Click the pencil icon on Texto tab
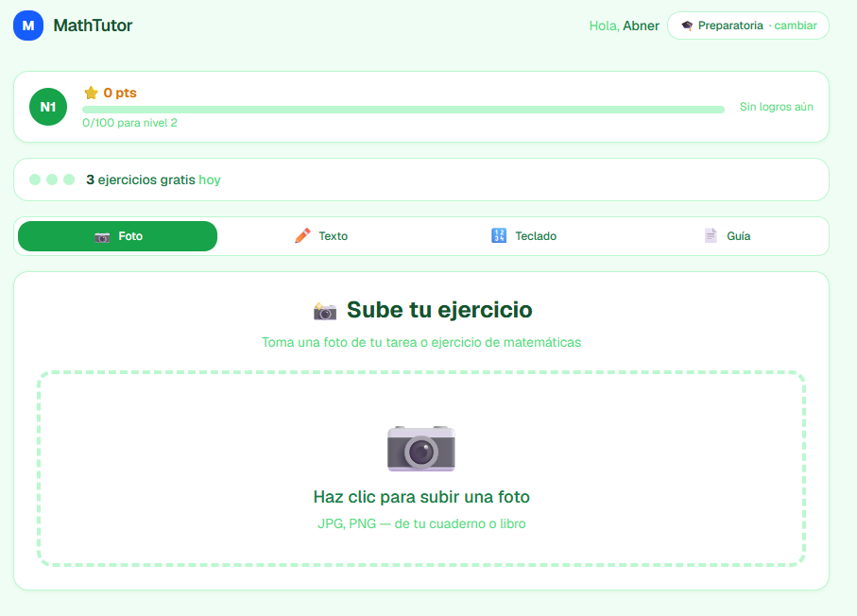The width and height of the screenshot is (857, 616). 302,235
